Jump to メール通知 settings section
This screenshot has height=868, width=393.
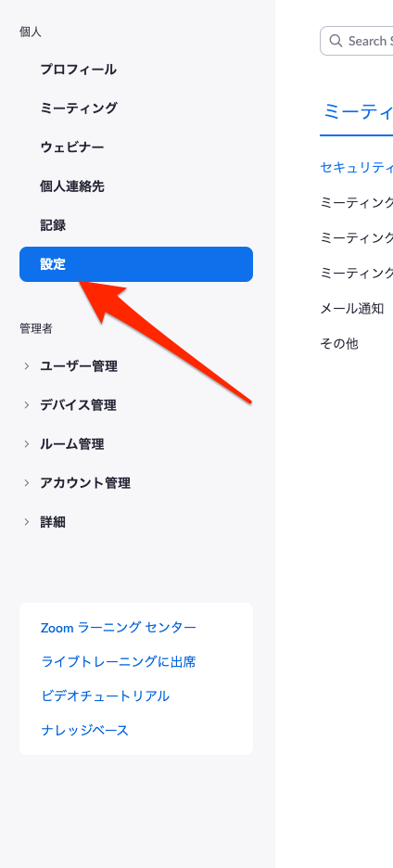352,308
